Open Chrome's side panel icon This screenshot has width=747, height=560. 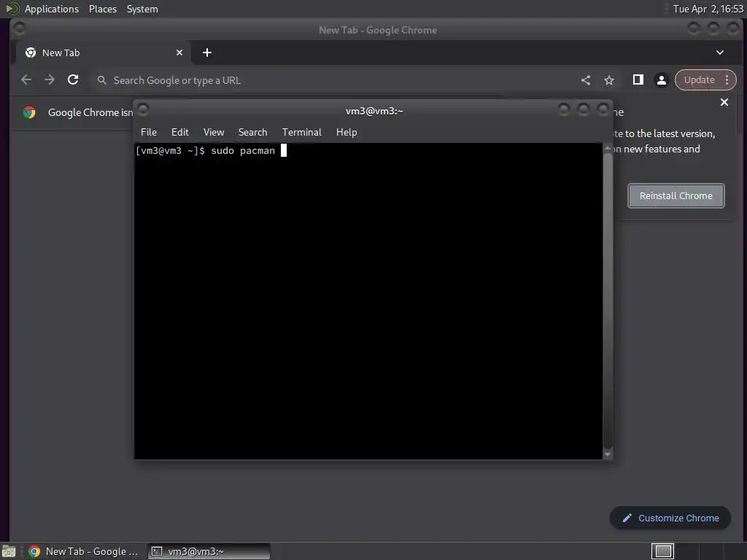[x=638, y=79]
